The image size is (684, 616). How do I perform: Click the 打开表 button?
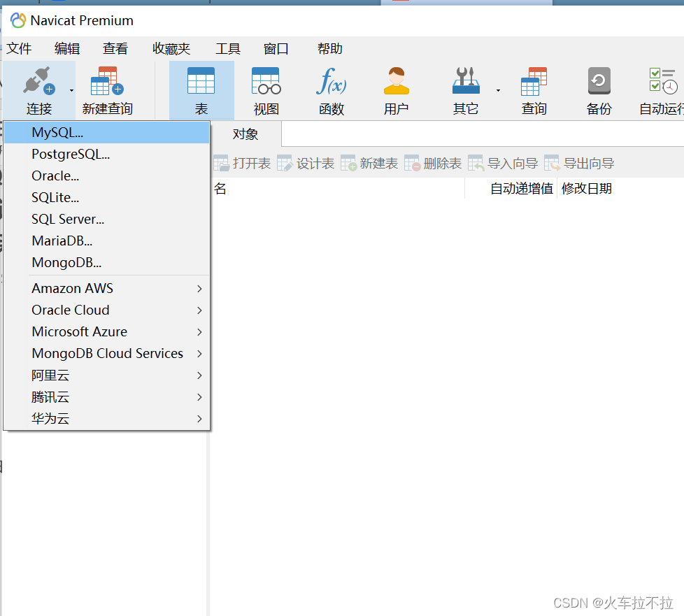[243, 164]
